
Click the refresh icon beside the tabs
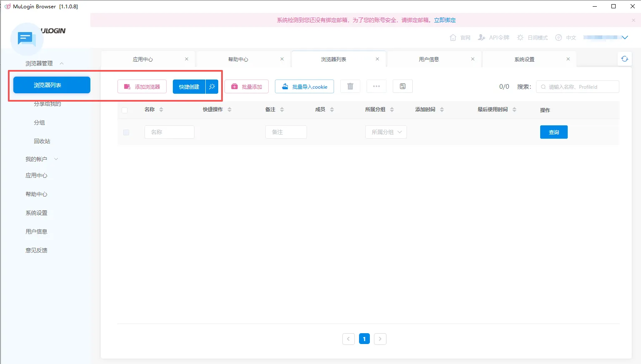(624, 59)
